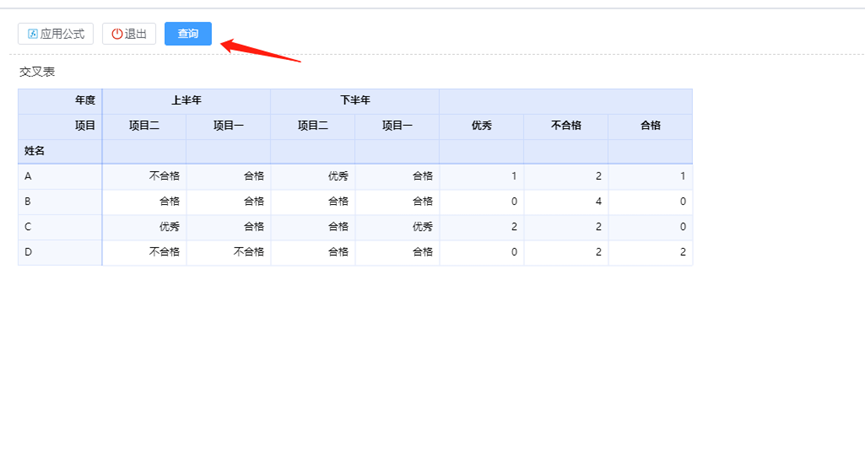Click 项目二 header under 上半年
This screenshot has height=463, width=865.
(x=144, y=126)
